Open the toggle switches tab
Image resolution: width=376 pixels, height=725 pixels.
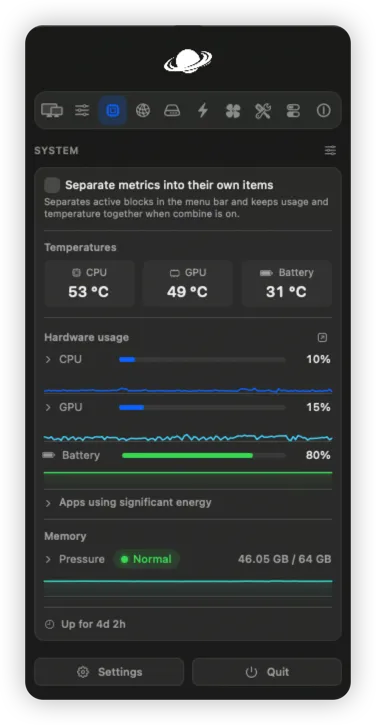coord(293,111)
